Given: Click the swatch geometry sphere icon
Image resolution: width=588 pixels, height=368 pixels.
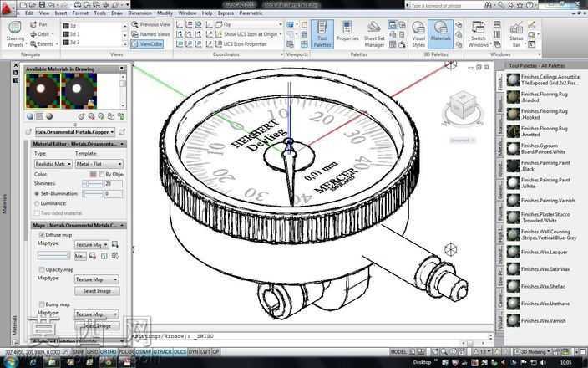Looking at the screenshot, I should 30,117.
